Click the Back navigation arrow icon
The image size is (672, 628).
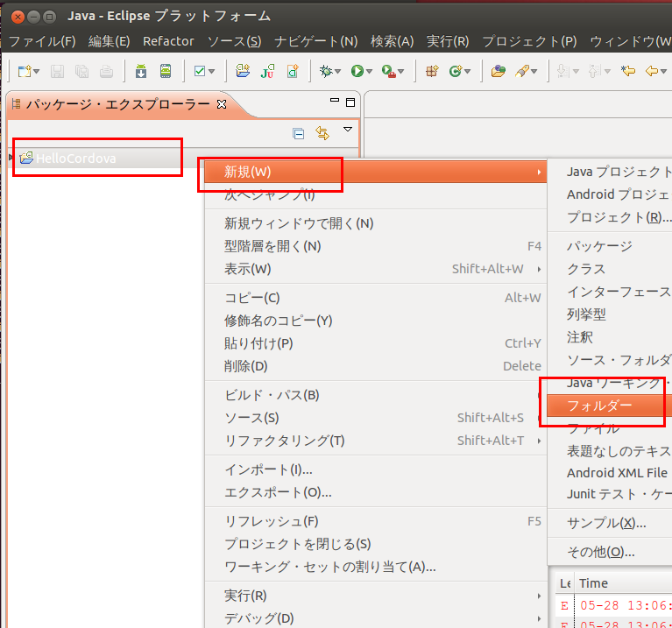click(x=652, y=71)
